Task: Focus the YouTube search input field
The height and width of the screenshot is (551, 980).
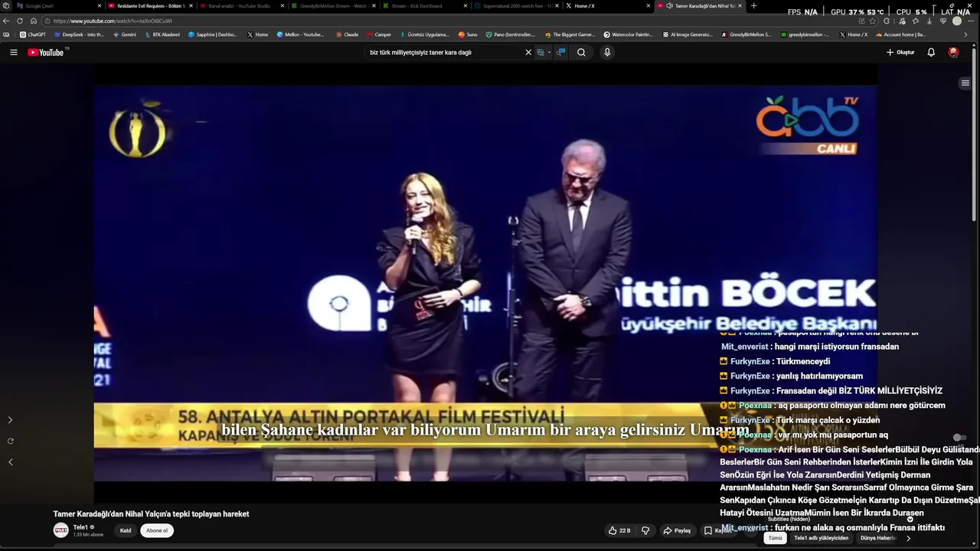Action: point(444,52)
